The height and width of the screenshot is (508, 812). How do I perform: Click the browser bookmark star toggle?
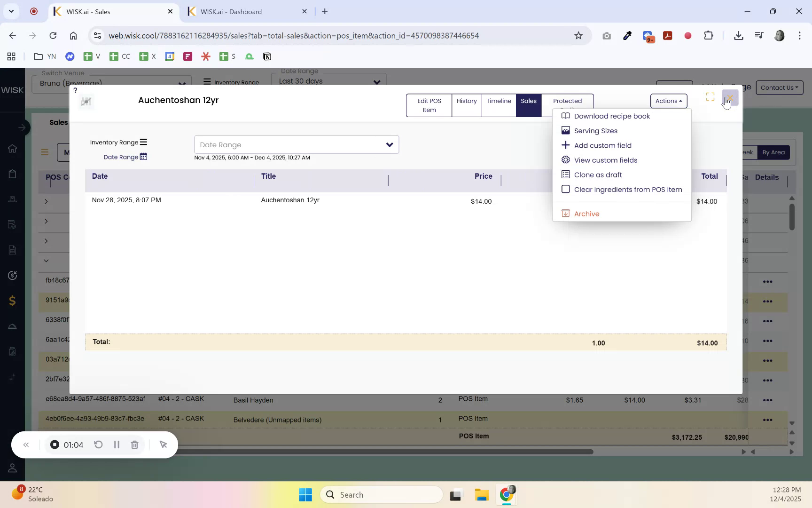[x=578, y=35]
